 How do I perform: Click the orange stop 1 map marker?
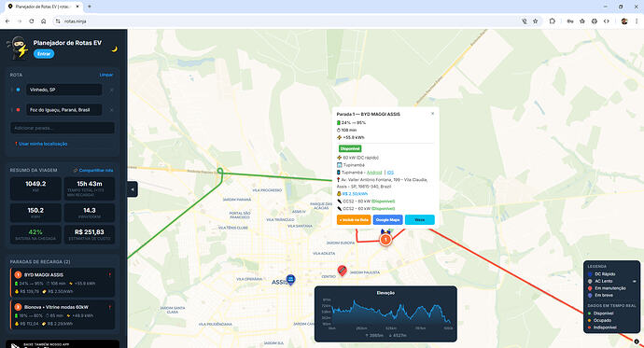coord(385,239)
